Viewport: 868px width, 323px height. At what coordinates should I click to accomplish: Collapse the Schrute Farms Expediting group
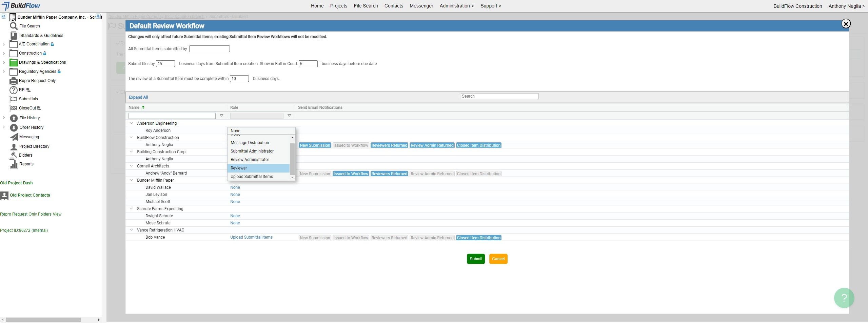pos(132,209)
